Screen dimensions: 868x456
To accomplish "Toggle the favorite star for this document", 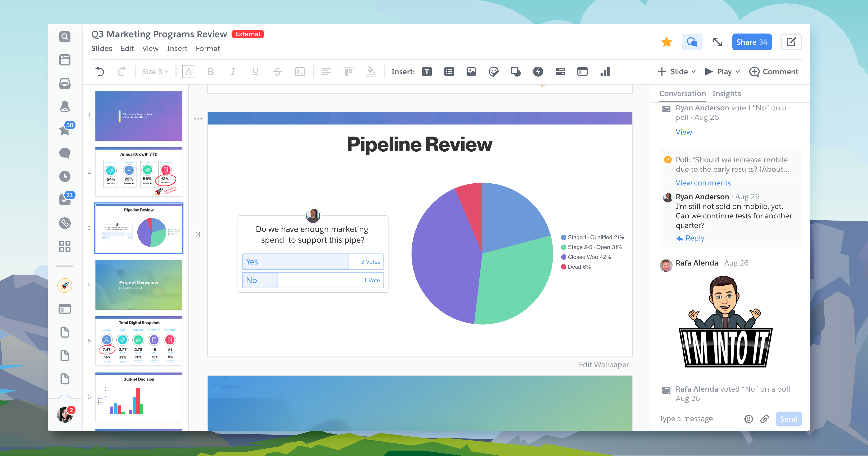I will click(x=666, y=42).
